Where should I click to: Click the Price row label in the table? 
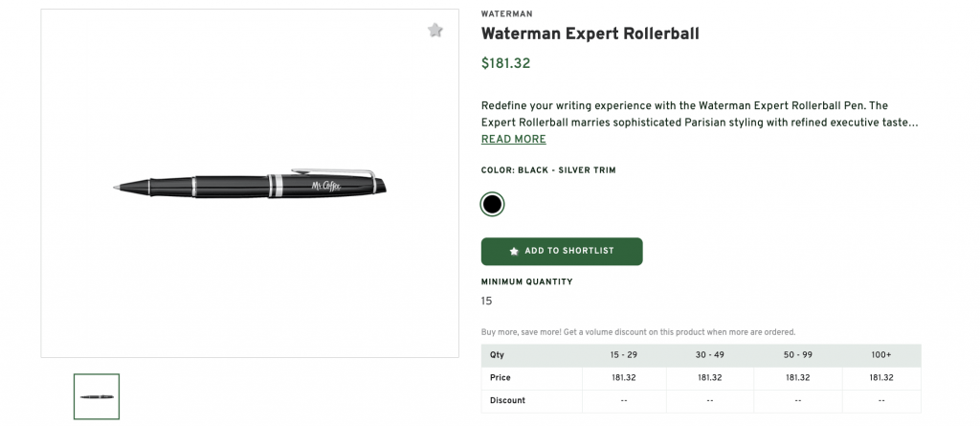coord(501,378)
